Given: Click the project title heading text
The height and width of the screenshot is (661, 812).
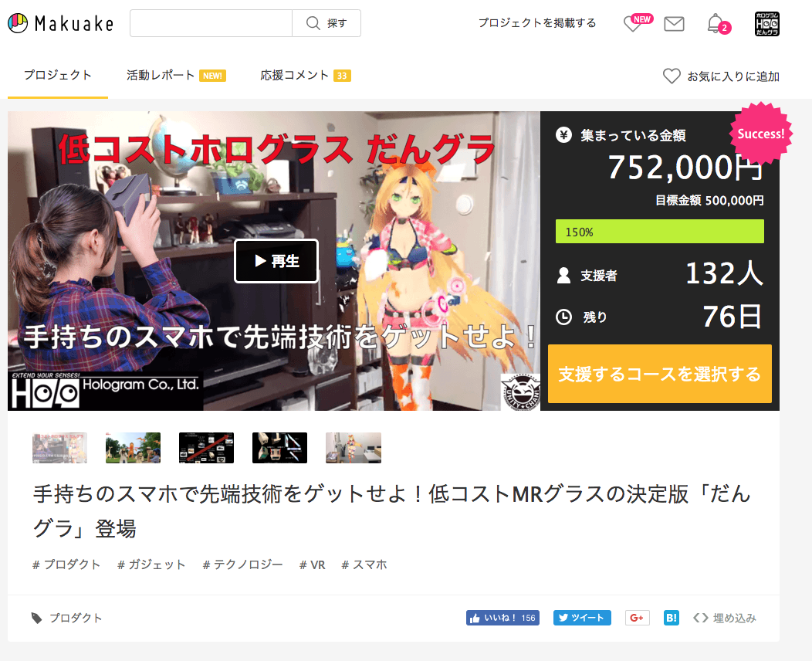Looking at the screenshot, I should [392, 511].
